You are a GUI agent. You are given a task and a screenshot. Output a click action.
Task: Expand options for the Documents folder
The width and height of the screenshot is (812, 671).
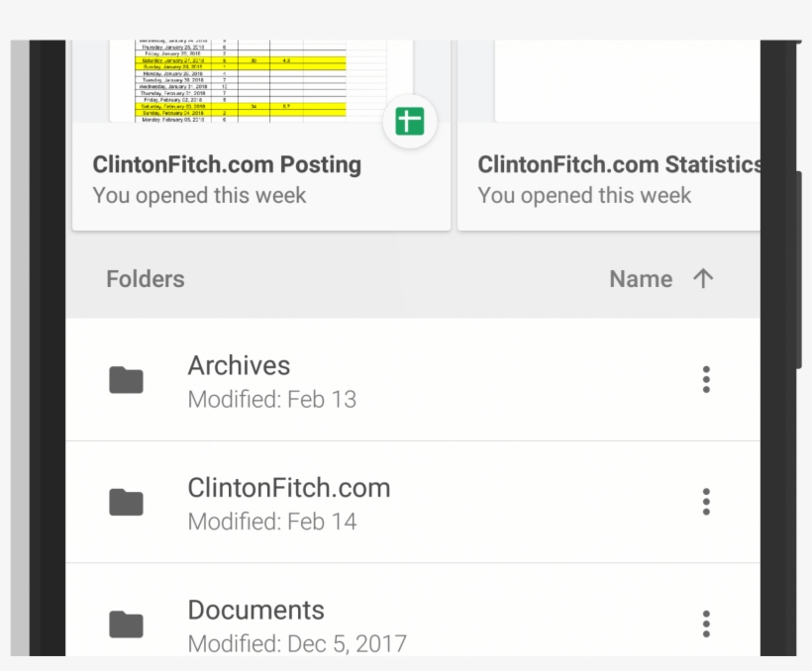(706, 623)
